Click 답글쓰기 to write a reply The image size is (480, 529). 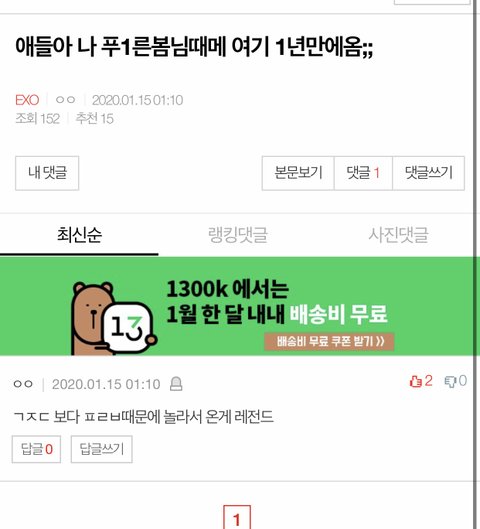[x=102, y=449]
